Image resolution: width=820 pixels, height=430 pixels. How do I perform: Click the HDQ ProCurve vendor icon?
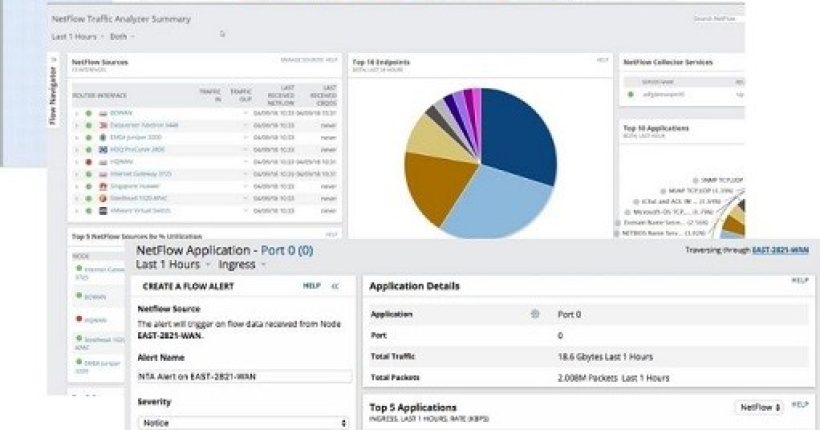[x=103, y=150]
